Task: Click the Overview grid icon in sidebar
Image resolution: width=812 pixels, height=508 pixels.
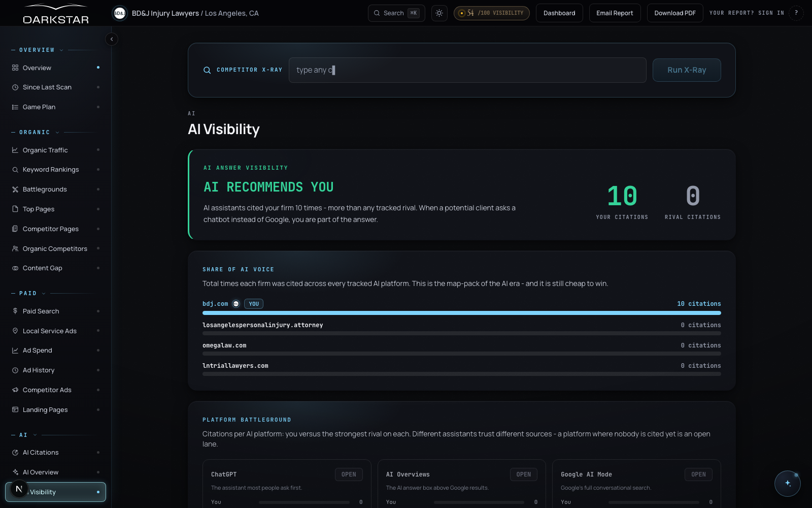Action: tap(15, 68)
